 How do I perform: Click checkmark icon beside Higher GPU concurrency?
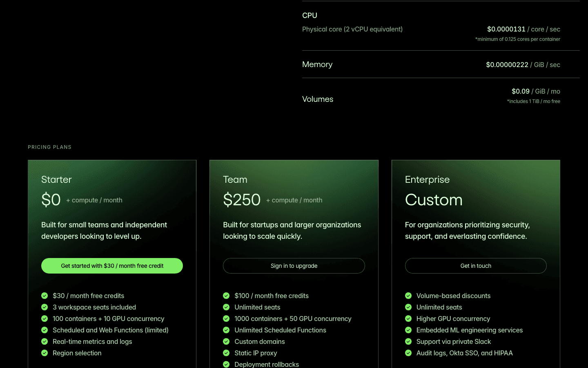pyautogui.click(x=408, y=319)
